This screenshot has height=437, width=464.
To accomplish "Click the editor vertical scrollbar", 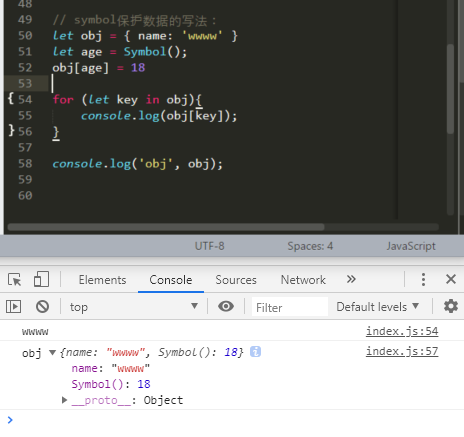I will tap(450, 89).
